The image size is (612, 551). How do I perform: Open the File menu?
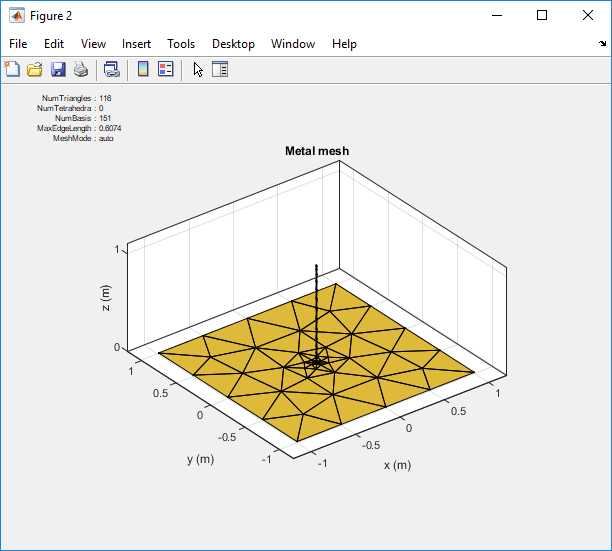tap(18, 44)
